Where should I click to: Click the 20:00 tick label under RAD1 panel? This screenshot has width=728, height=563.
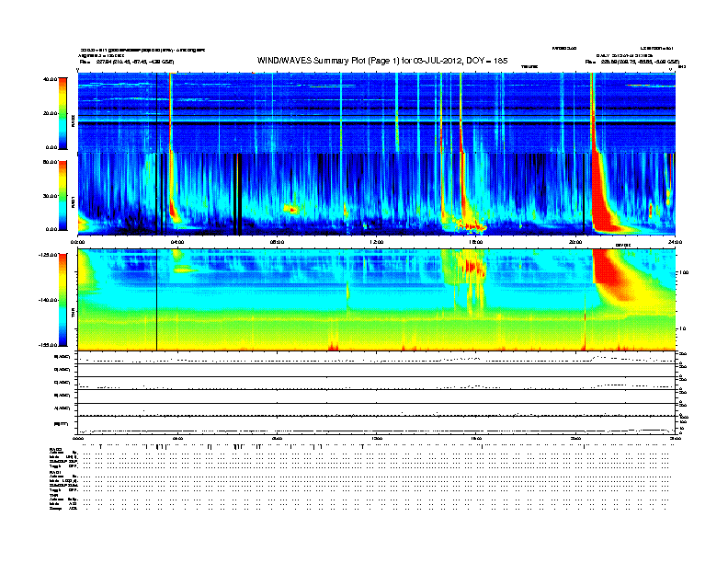tap(575, 242)
